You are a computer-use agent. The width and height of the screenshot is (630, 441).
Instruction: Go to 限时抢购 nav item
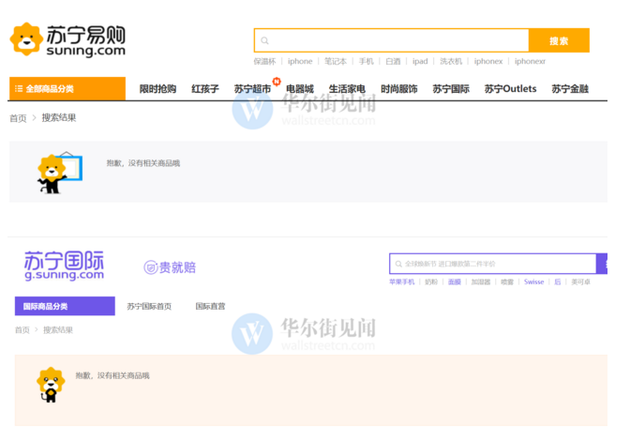[x=158, y=89]
